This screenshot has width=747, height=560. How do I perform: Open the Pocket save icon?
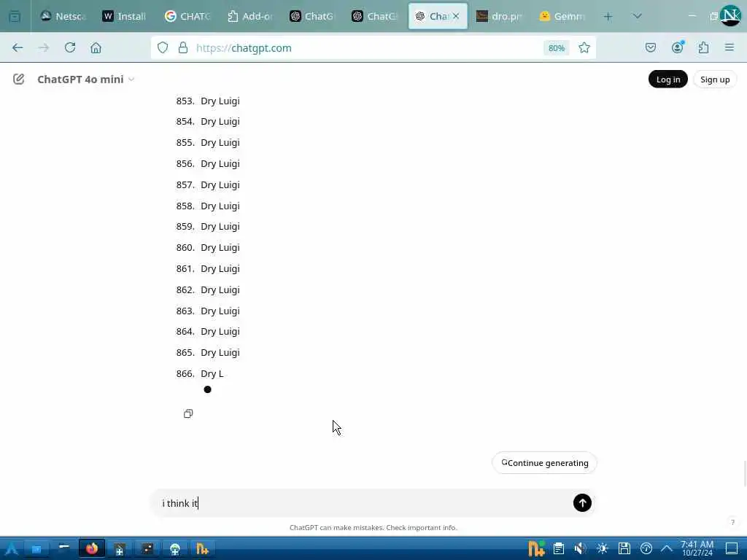click(x=651, y=47)
